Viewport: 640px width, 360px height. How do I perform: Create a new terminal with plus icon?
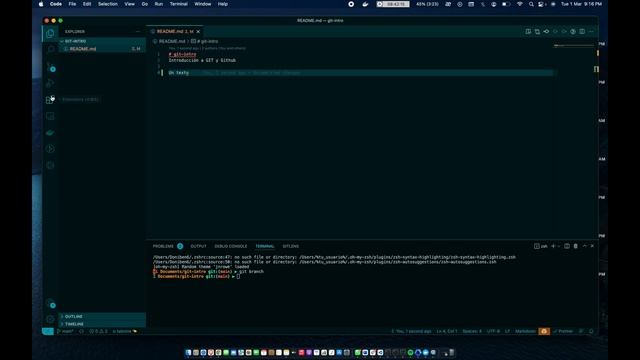[553, 246]
